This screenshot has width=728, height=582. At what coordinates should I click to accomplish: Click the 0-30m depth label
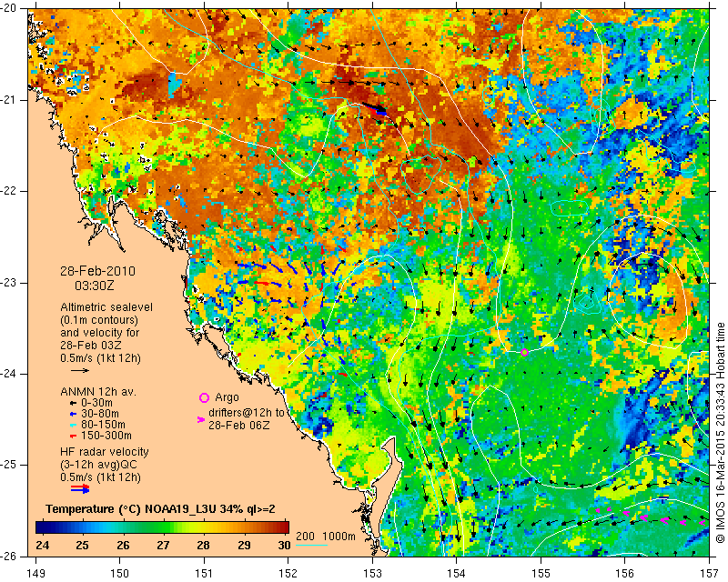(x=96, y=403)
